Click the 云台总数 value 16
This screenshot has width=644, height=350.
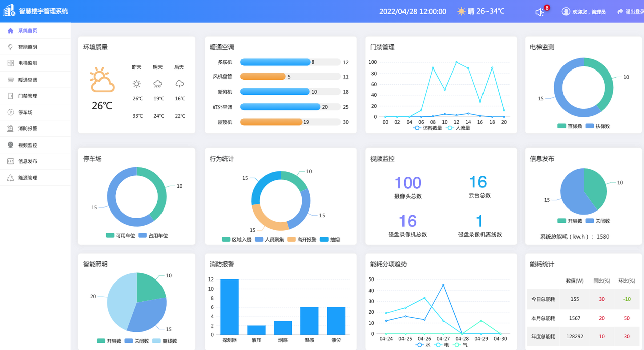click(x=478, y=182)
